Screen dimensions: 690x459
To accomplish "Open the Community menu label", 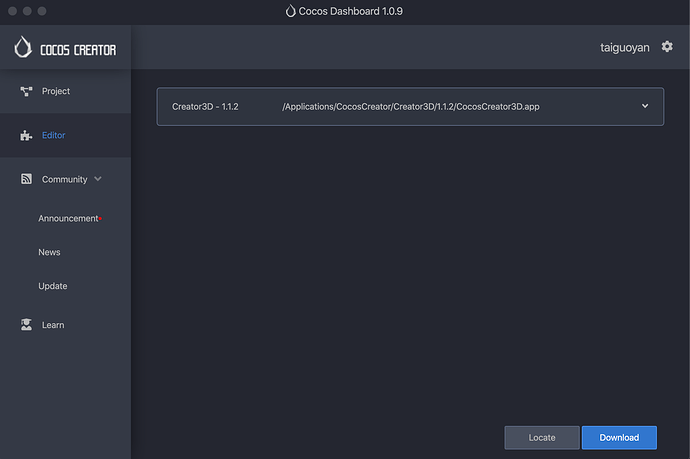I will 64,179.
